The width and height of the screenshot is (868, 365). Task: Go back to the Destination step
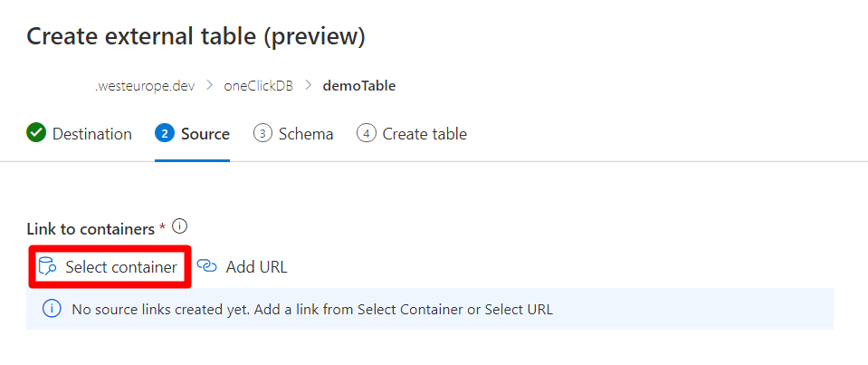point(91,134)
